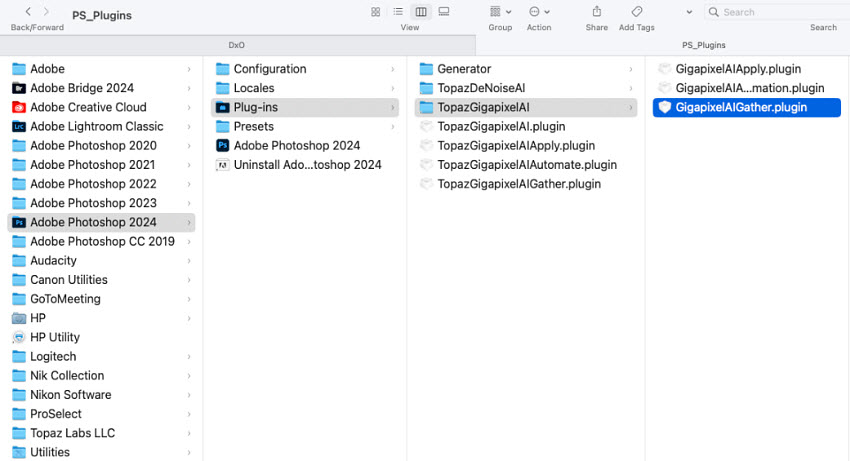Expand Nik Collection via its chevron
Screen dimensions: 850x461
point(189,376)
